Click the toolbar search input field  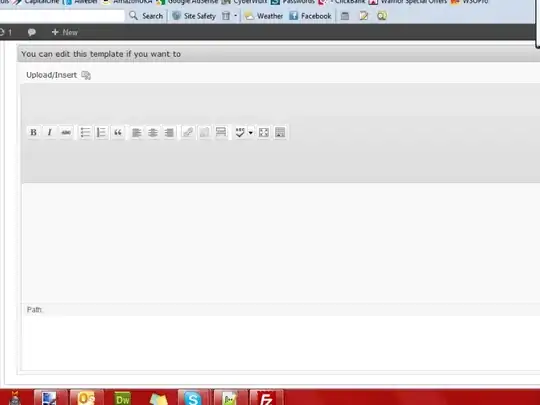point(62,16)
